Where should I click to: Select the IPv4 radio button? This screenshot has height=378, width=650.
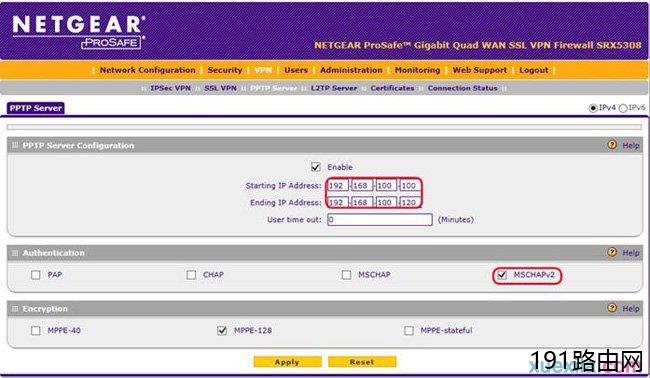click(593, 108)
